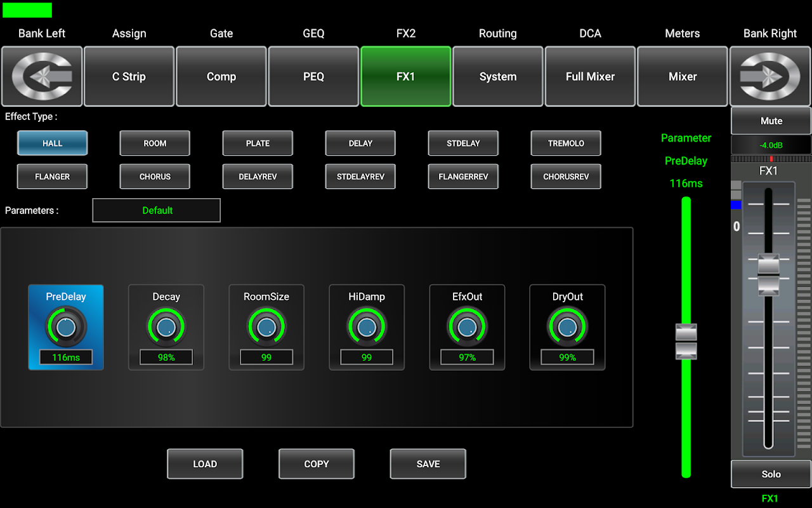Click the SAVE button

click(x=428, y=464)
